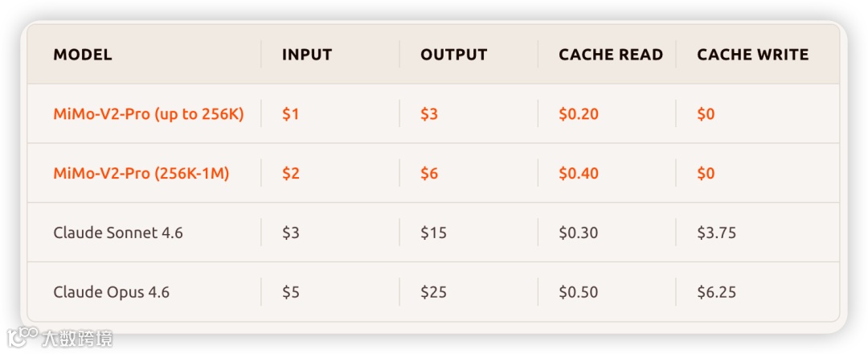Click the CACHE WRITE column header

(753, 54)
